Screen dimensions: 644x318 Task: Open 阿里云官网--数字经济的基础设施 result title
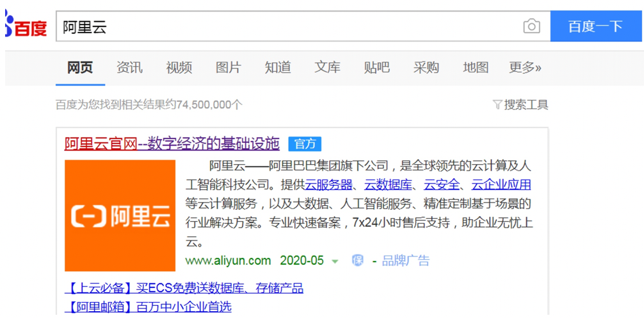172,144
